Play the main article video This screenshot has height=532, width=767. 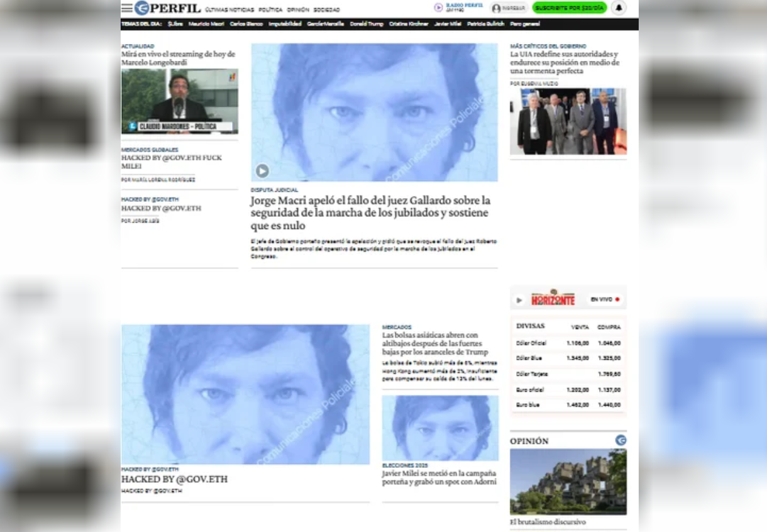pyautogui.click(x=262, y=170)
